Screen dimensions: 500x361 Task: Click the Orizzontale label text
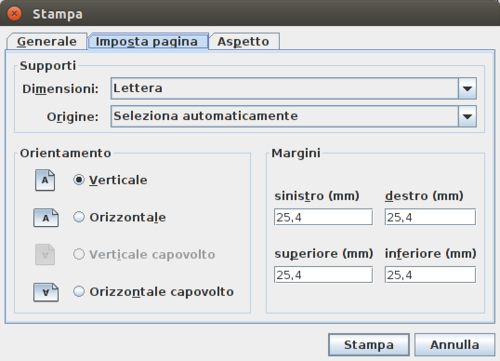tap(128, 217)
